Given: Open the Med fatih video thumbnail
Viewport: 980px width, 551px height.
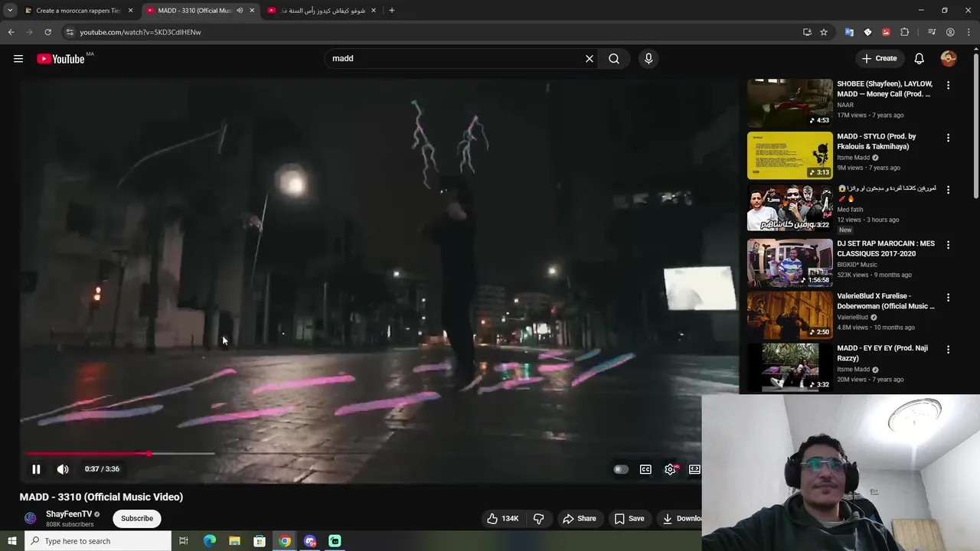Looking at the screenshot, I should click(x=789, y=207).
